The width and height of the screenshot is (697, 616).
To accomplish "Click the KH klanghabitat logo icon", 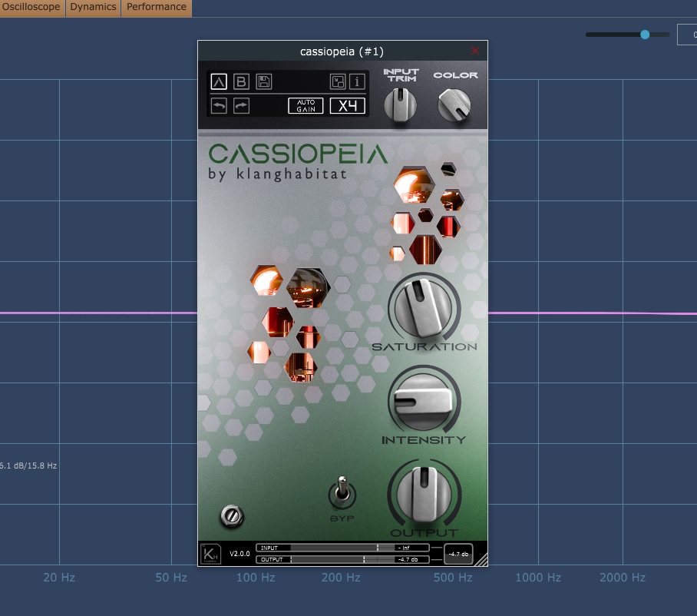I will click(210, 555).
